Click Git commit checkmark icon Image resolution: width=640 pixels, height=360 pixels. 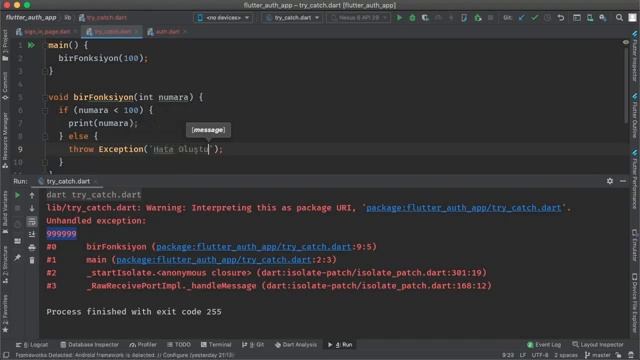tap(534, 18)
